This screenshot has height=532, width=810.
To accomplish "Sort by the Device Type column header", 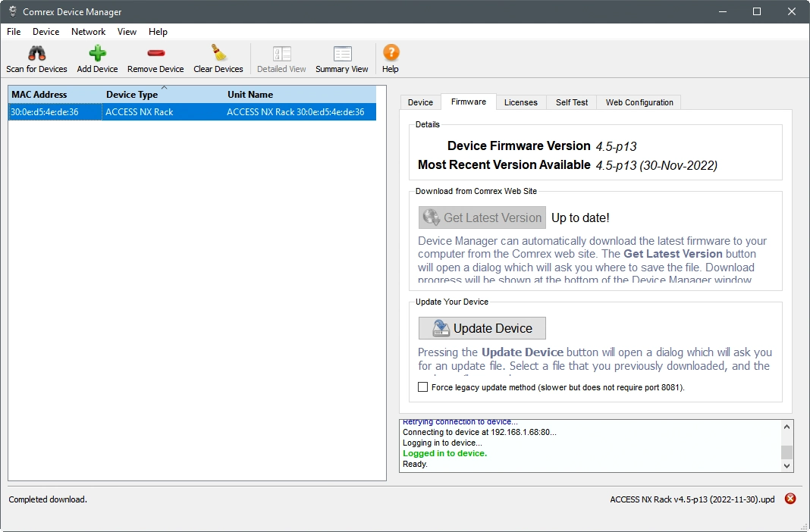I will pyautogui.click(x=163, y=95).
